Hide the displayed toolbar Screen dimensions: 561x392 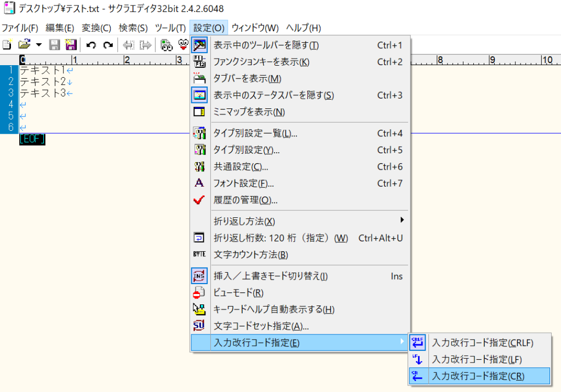pos(266,45)
